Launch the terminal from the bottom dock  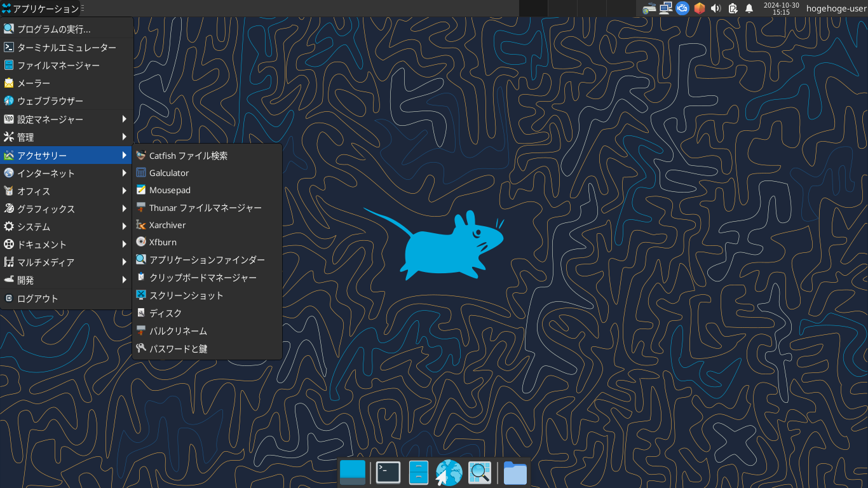point(388,472)
